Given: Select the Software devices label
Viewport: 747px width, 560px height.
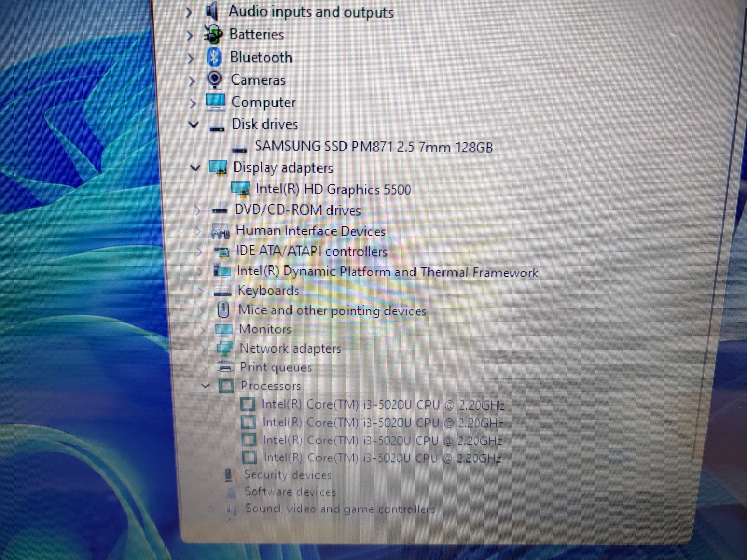Looking at the screenshot, I should pos(290,492).
